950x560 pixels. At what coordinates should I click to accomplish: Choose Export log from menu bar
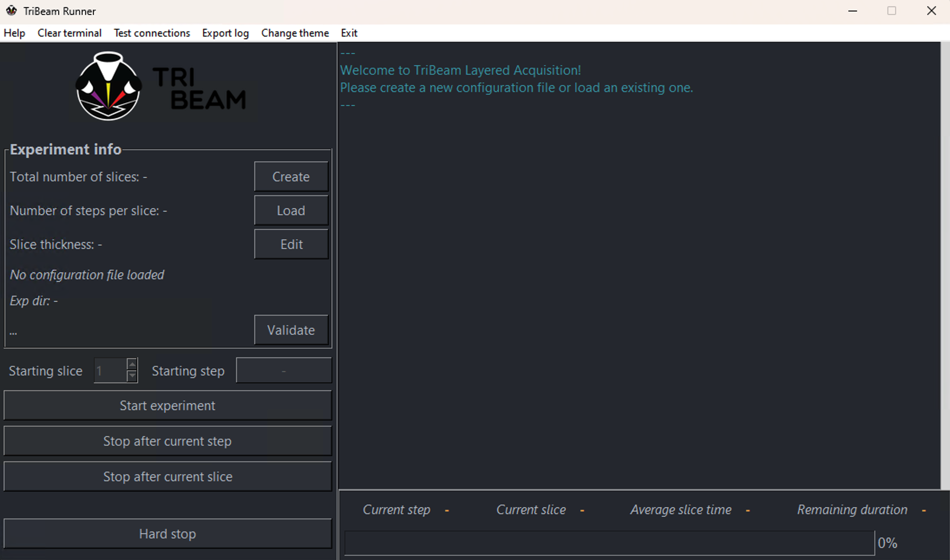pos(225,33)
